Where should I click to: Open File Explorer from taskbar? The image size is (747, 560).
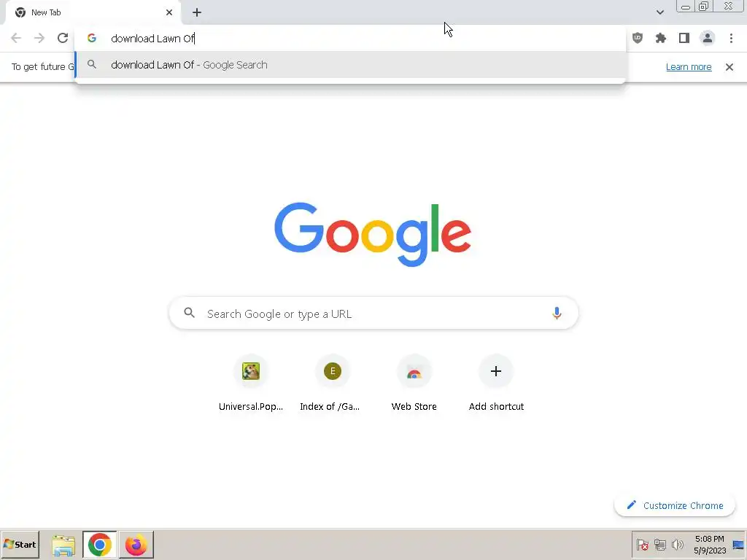pos(63,545)
